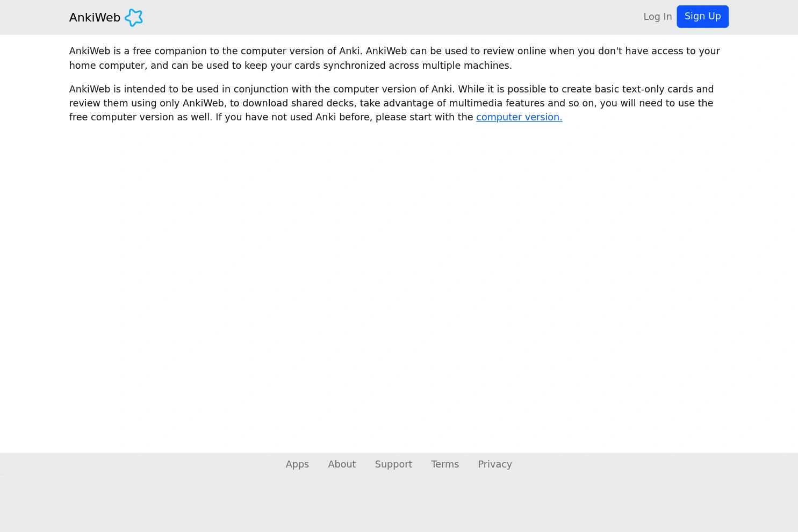Open the Log In page

click(x=657, y=17)
